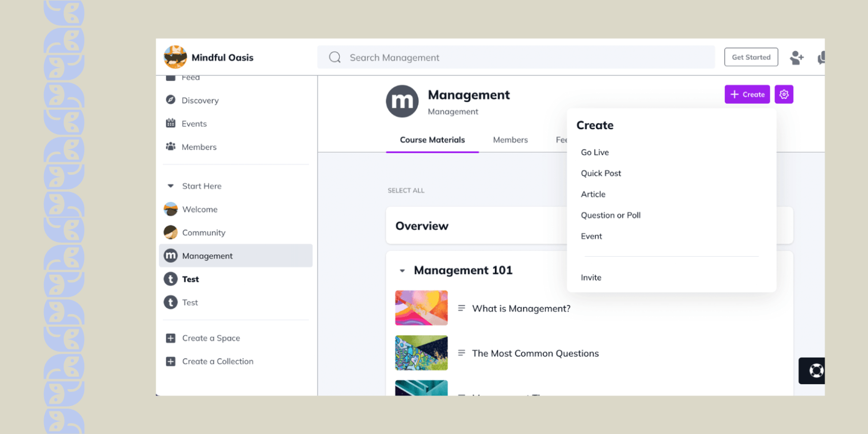Screen dimensions: 868x434
Task: Open the Welcome space
Action: click(200, 209)
